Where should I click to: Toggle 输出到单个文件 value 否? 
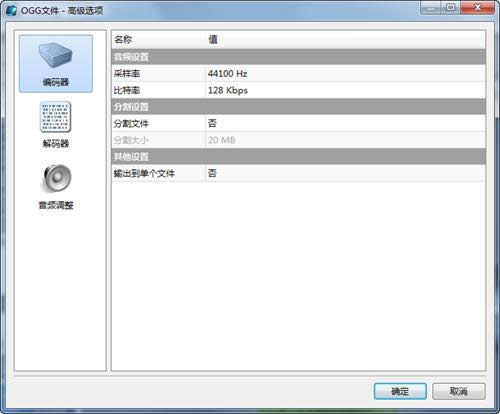click(x=212, y=173)
